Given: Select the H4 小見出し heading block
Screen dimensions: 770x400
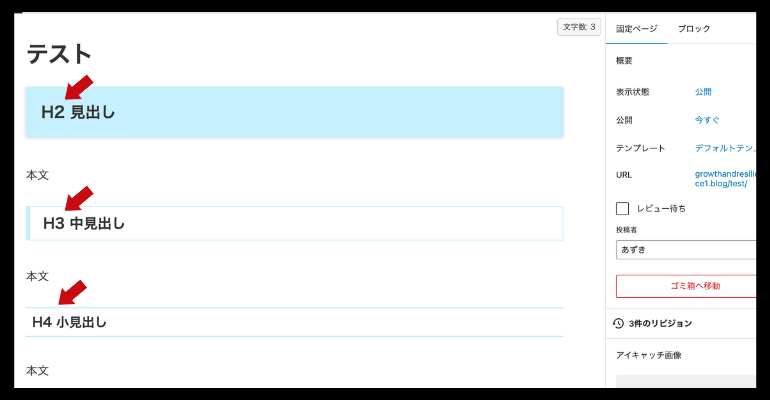Looking at the screenshot, I should pos(294,322).
